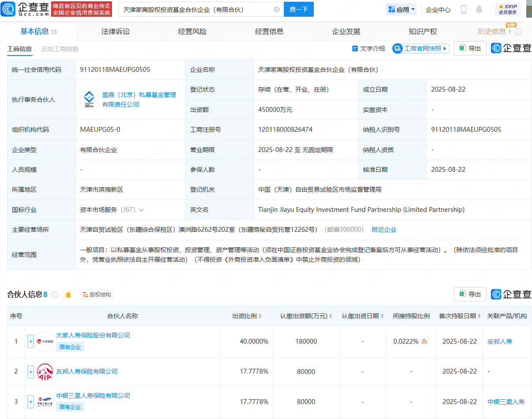This screenshot has height=419, width=532.
Task: Expand row 3 中银三星人寿保险 details
Action: [30, 402]
